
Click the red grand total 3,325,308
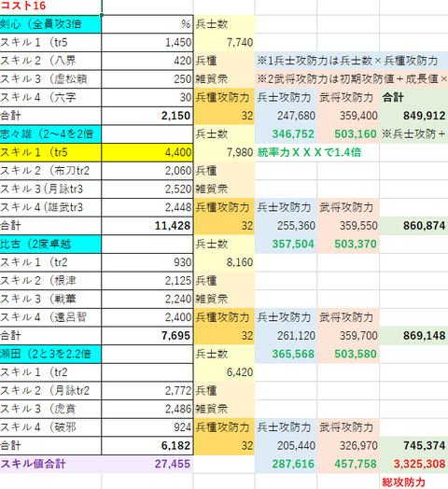point(413,464)
